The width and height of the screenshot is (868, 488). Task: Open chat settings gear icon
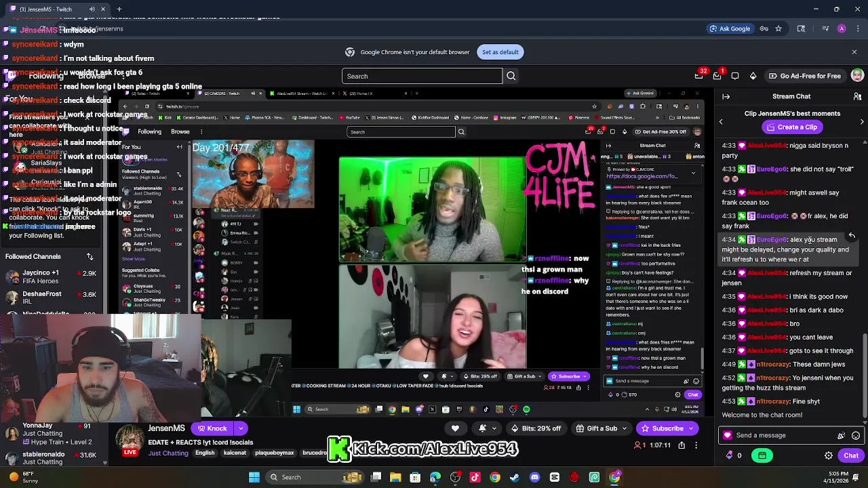829,455
